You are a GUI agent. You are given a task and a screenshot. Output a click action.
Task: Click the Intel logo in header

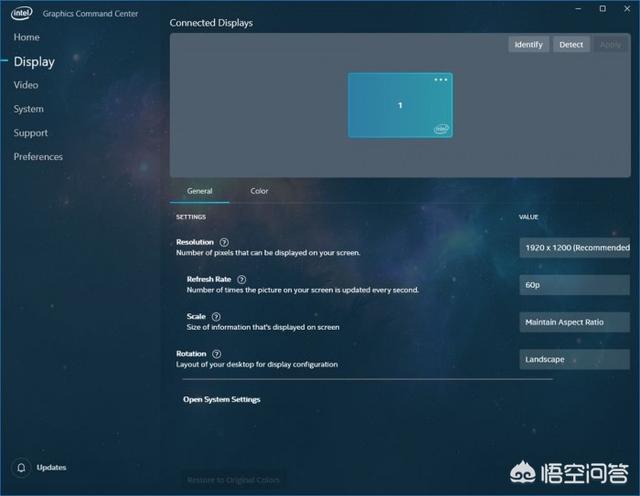pos(22,13)
